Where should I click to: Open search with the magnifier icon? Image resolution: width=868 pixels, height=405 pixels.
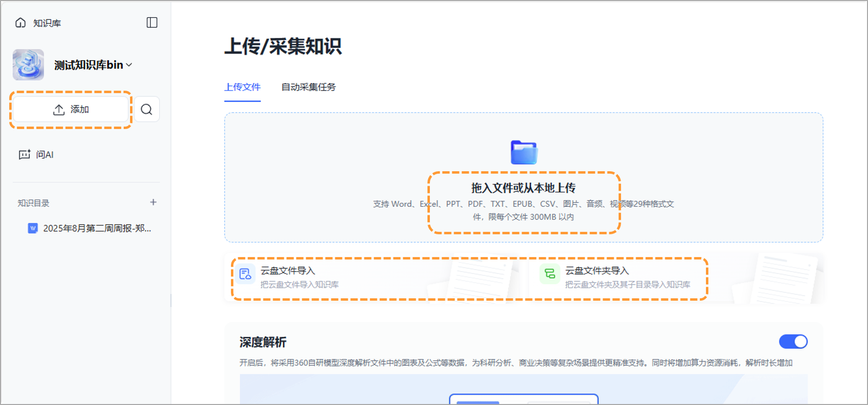tap(147, 110)
